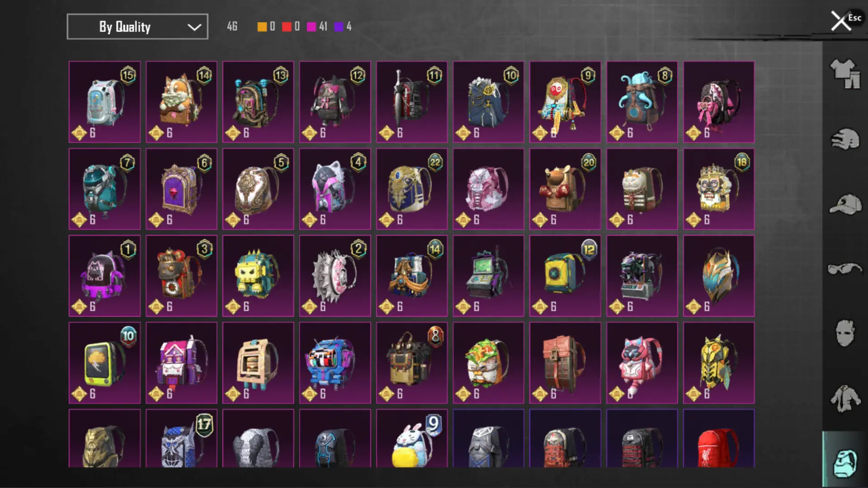The height and width of the screenshot is (488, 868).
Task: Select the gloves category icon
Action: click(845, 139)
